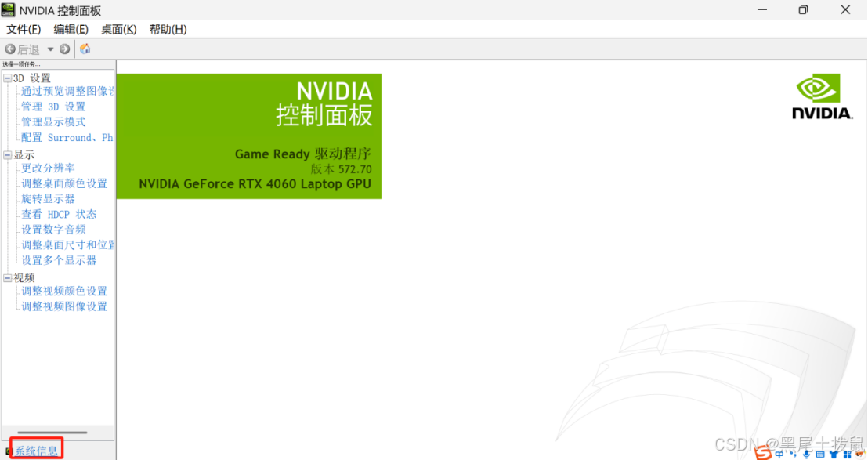Click the Sogou input method S icon
868x460 pixels.
coord(763,451)
